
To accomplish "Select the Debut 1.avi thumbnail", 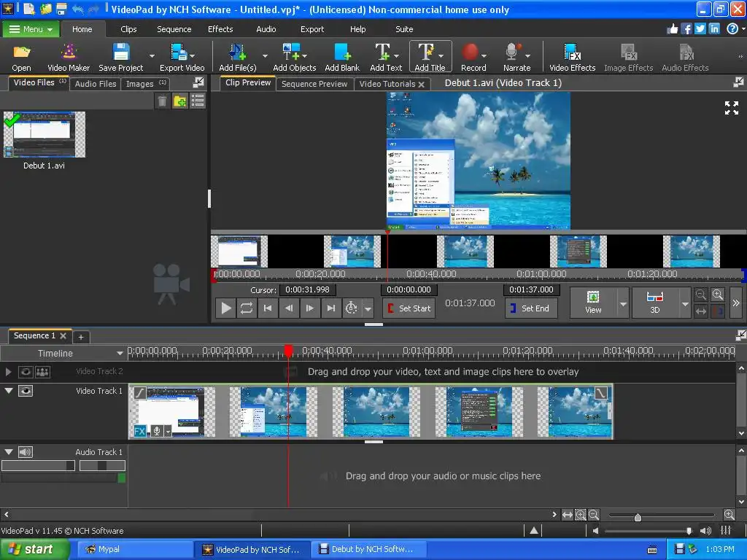I will point(44,134).
